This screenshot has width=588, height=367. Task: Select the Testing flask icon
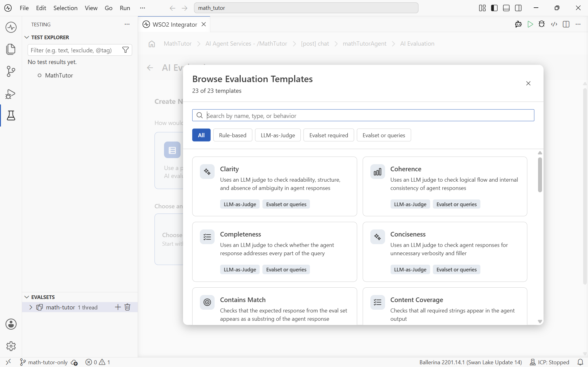coord(11,115)
